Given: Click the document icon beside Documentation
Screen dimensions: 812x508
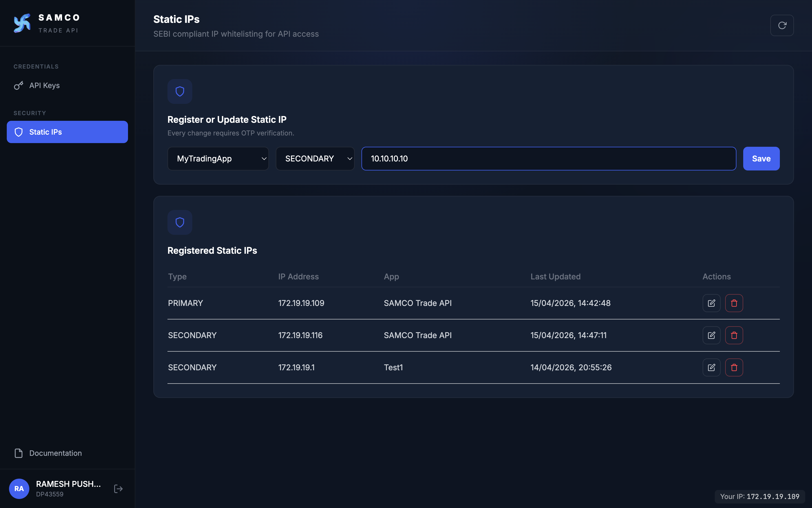Looking at the screenshot, I should point(18,453).
